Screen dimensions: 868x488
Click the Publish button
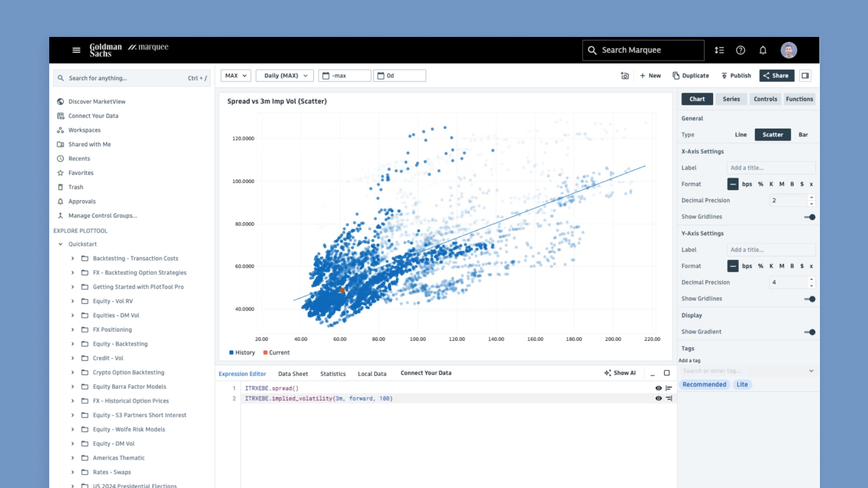pyautogui.click(x=736, y=76)
